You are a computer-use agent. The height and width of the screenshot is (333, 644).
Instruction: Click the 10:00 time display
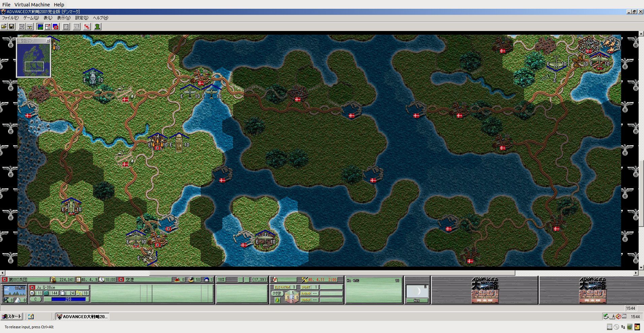tap(110, 280)
